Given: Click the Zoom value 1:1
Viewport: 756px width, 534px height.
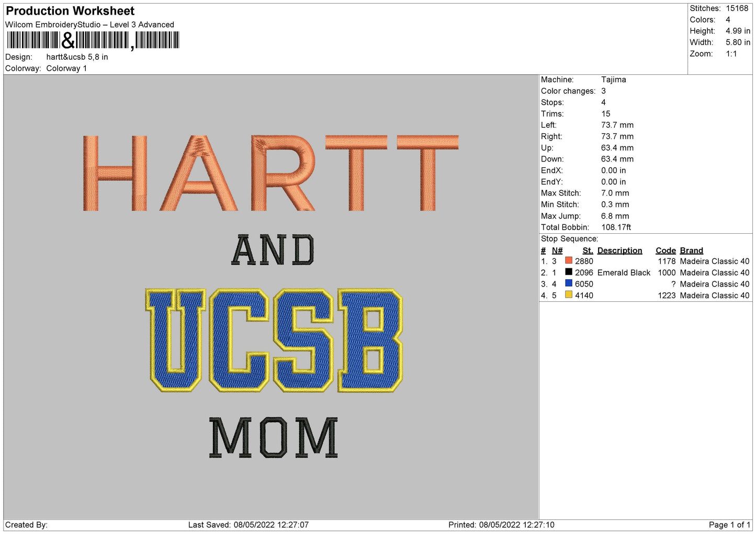Looking at the screenshot, I should (x=731, y=54).
